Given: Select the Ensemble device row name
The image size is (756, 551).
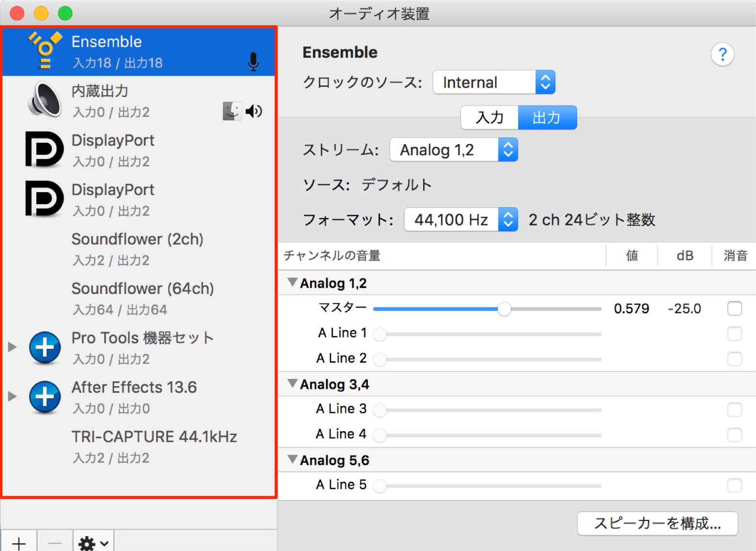Looking at the screenshot, I should pyautogui.click(x=107, y=42).
